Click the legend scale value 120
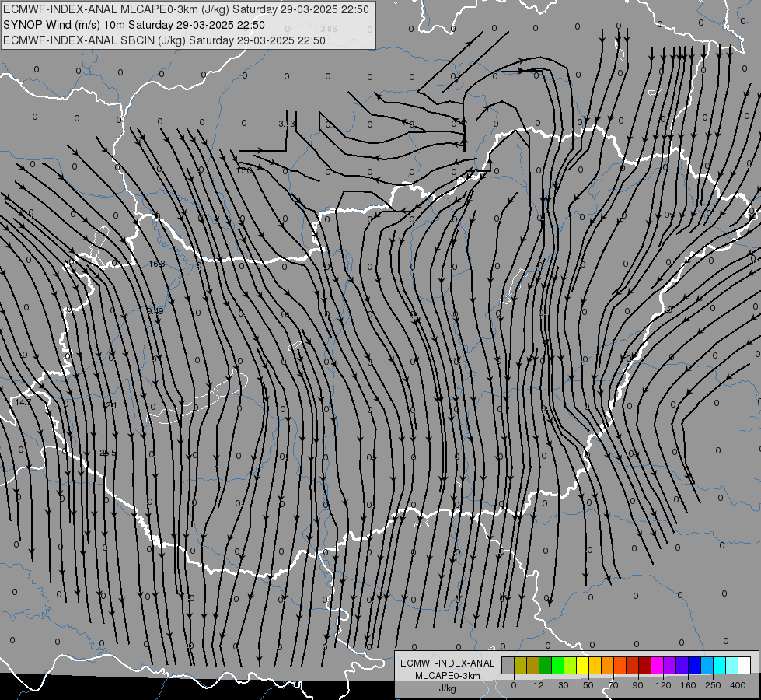 click(664, 686)
